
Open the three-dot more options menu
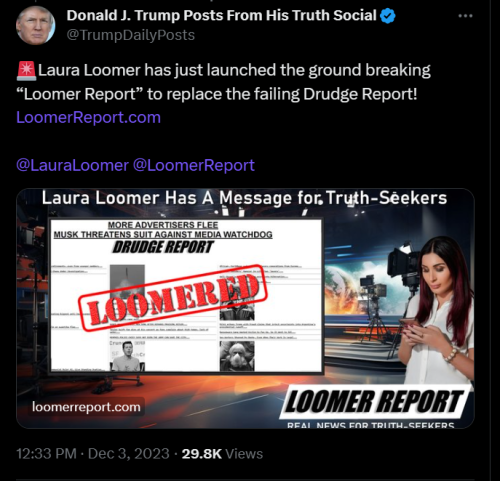coord(465,16)
